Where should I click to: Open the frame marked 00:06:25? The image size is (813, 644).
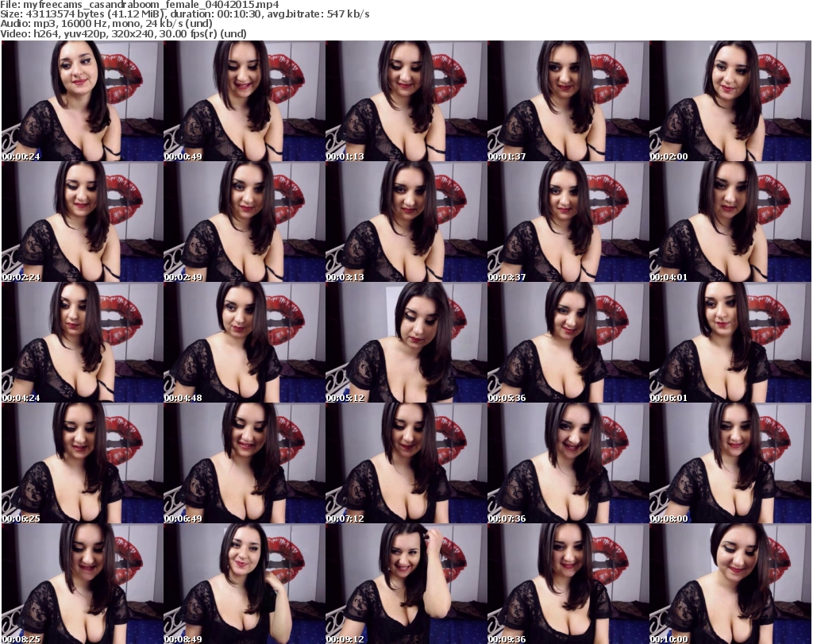coord(83,463)
